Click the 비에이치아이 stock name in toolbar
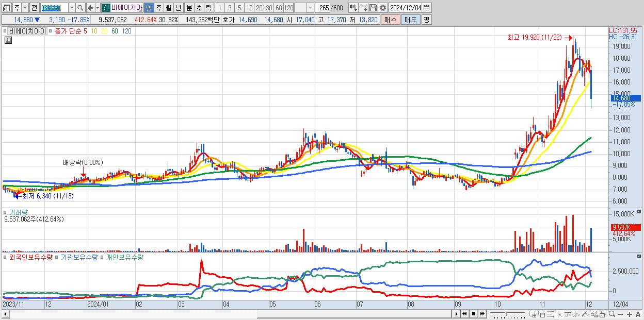This screenshot has width=644, height=320. [x=127, y=8]
